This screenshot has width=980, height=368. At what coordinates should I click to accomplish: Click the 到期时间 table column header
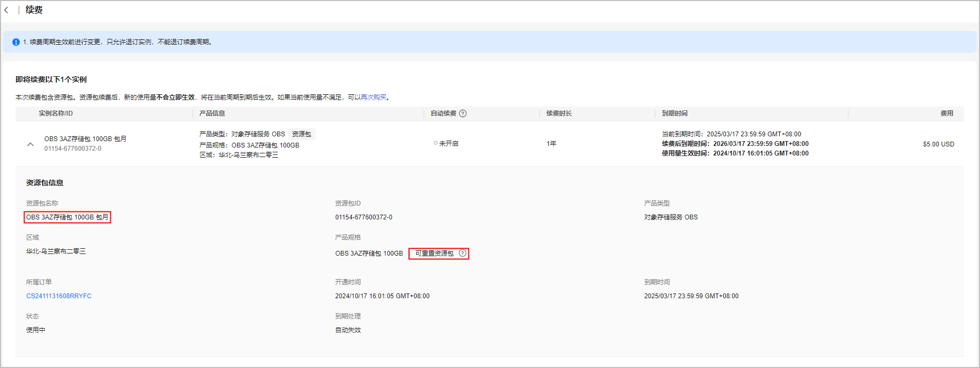point(675,113)
